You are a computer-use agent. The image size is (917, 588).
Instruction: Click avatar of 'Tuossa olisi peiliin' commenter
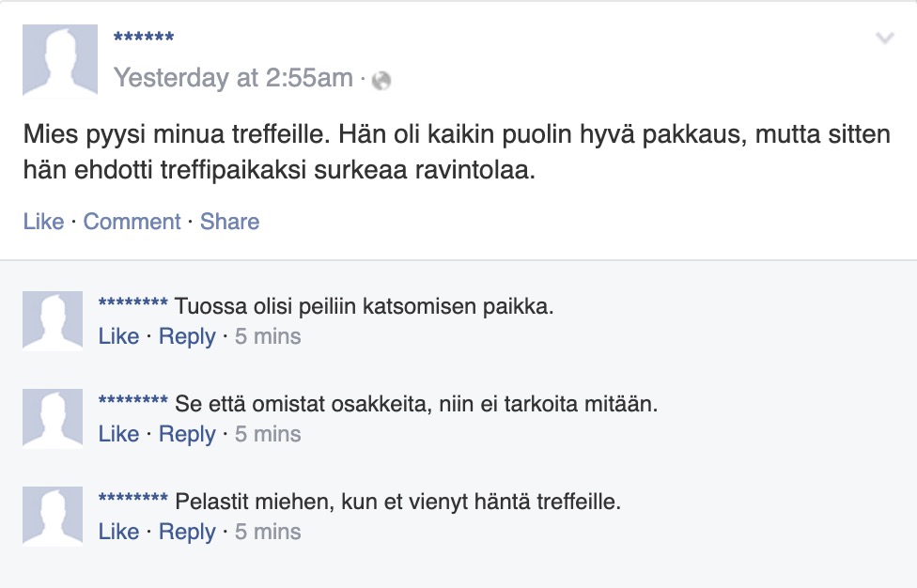[x=53, y=321]
